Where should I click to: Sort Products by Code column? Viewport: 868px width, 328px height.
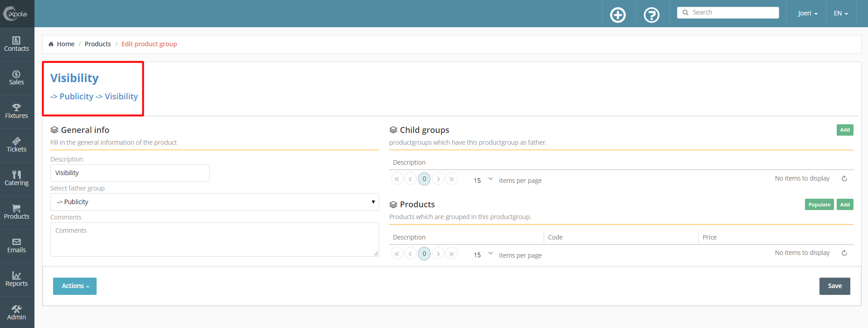pyautogui.click(x=555, y=237)
